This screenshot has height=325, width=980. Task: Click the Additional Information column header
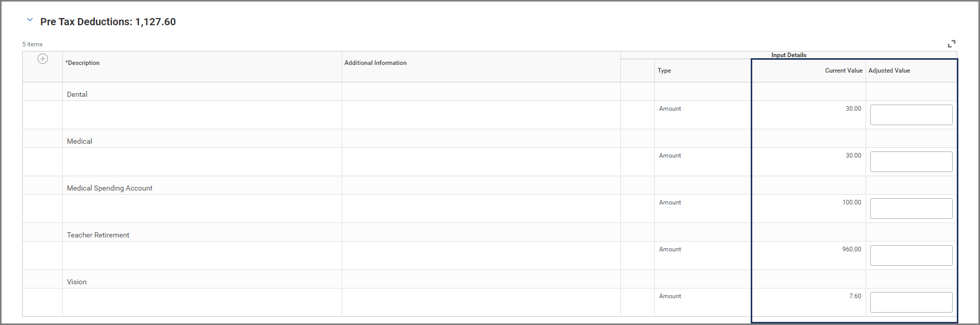[x=375, y=63]
